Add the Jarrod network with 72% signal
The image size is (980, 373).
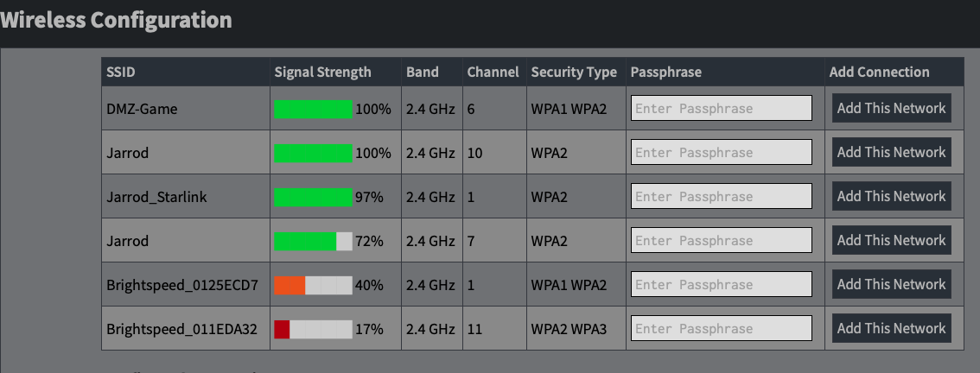[x=891, y=240]
